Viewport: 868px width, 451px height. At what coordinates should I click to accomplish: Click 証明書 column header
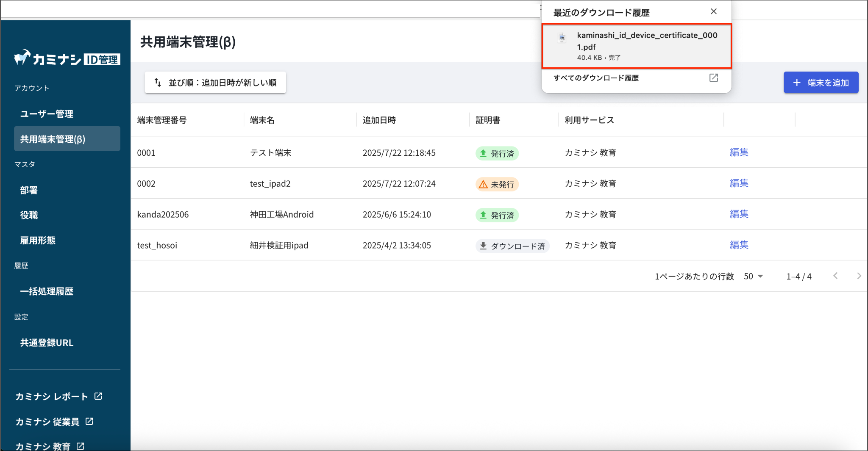488,120
